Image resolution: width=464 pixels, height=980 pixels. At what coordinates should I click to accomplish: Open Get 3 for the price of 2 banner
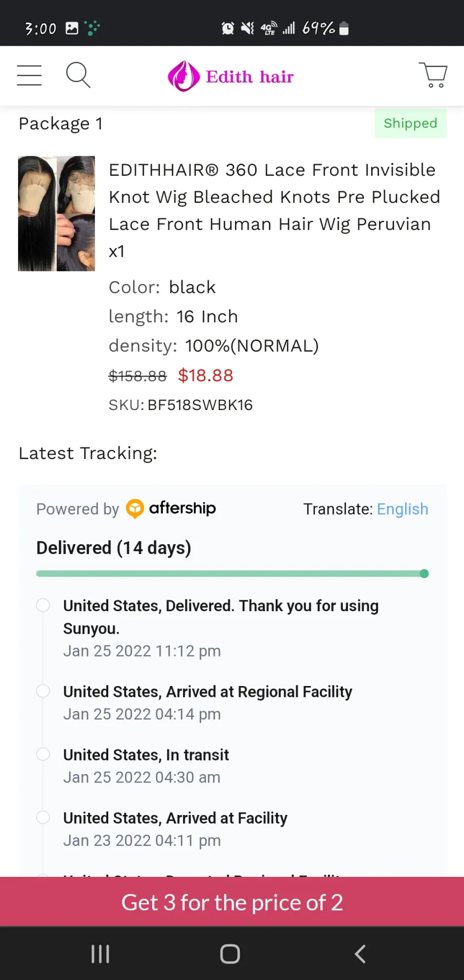[x=232, y=902]
